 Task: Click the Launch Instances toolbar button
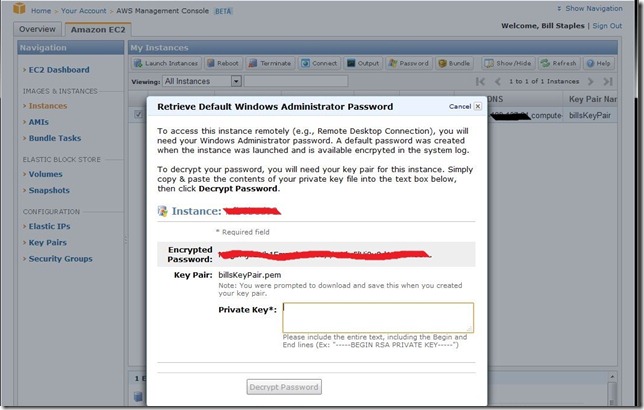(x=166, y=63)
